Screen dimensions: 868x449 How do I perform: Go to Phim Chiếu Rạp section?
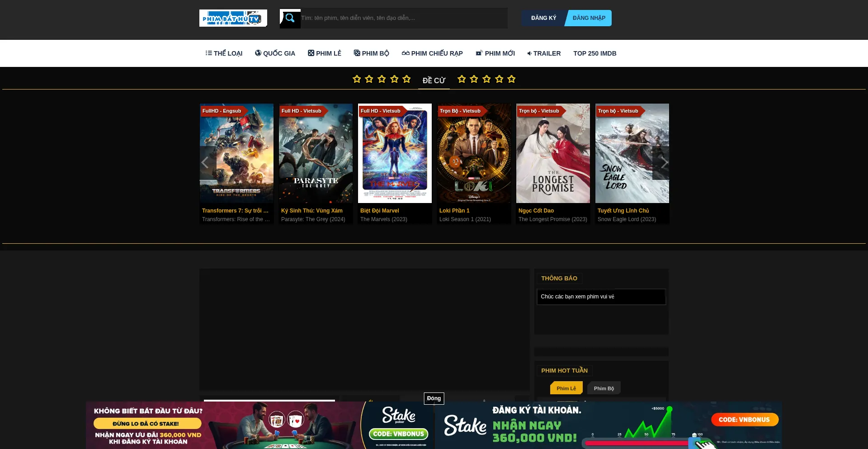[432, 53]
